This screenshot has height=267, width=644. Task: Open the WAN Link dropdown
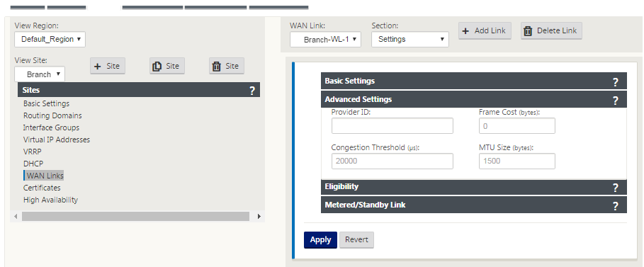[325, 40]
